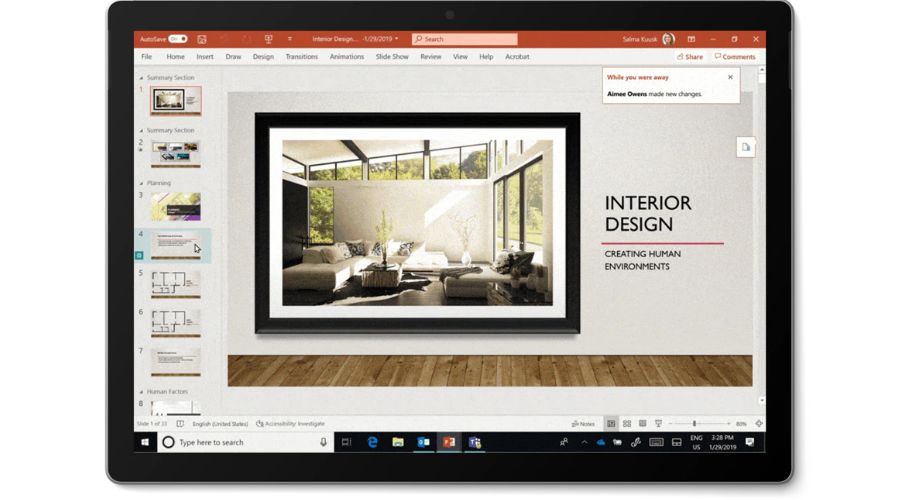The width and height of the screenshot is (900, 500).
Task: Toggle the Notes pane button
Action: click(x=583, y=424)
